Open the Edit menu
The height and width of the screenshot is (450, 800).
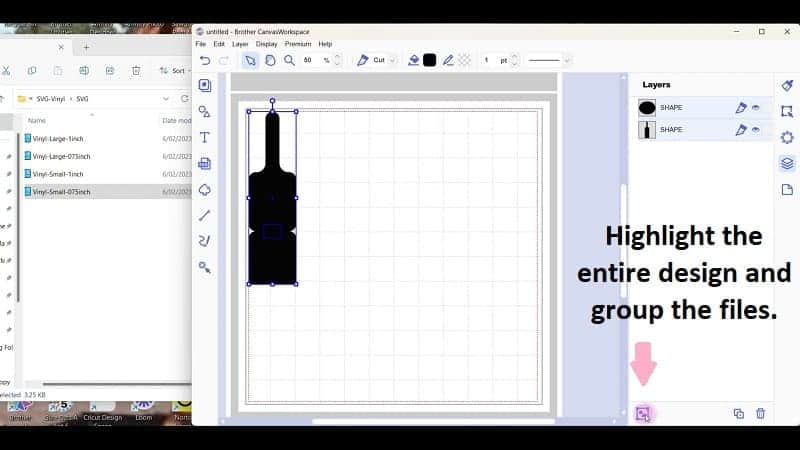[x=219, y=44]
